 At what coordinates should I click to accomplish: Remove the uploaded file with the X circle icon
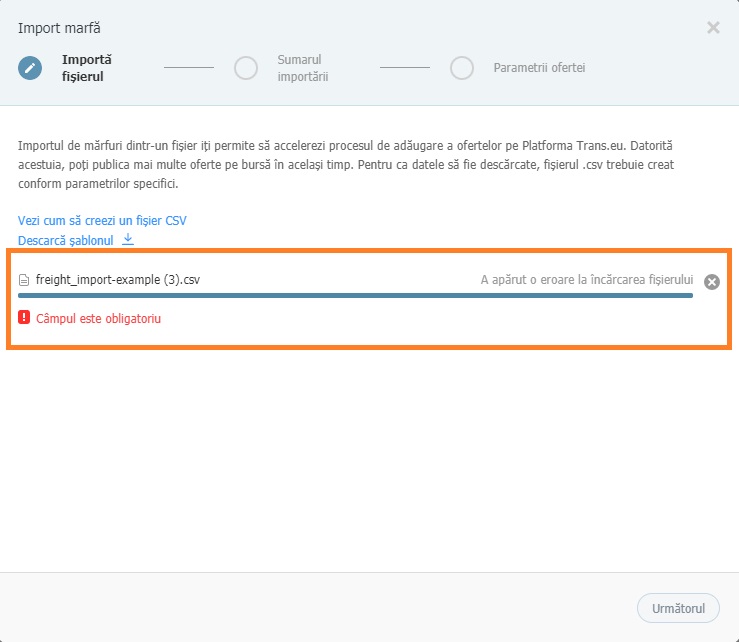pyautogui.click(x=712, y=281)
